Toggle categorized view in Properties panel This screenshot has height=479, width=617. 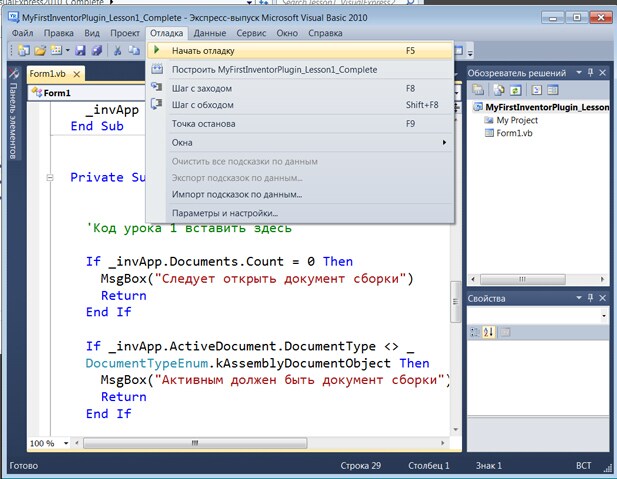pos(477,332)
